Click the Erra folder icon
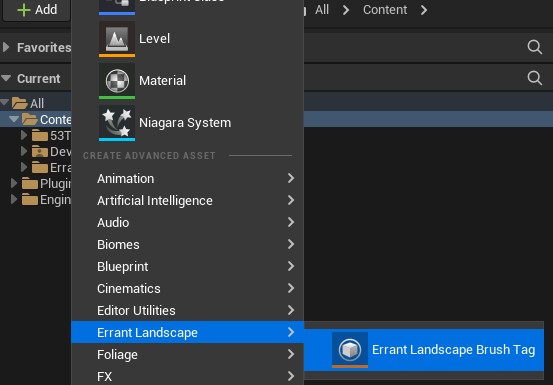Screen dimensions: 553x385 (x=40, y=167)
